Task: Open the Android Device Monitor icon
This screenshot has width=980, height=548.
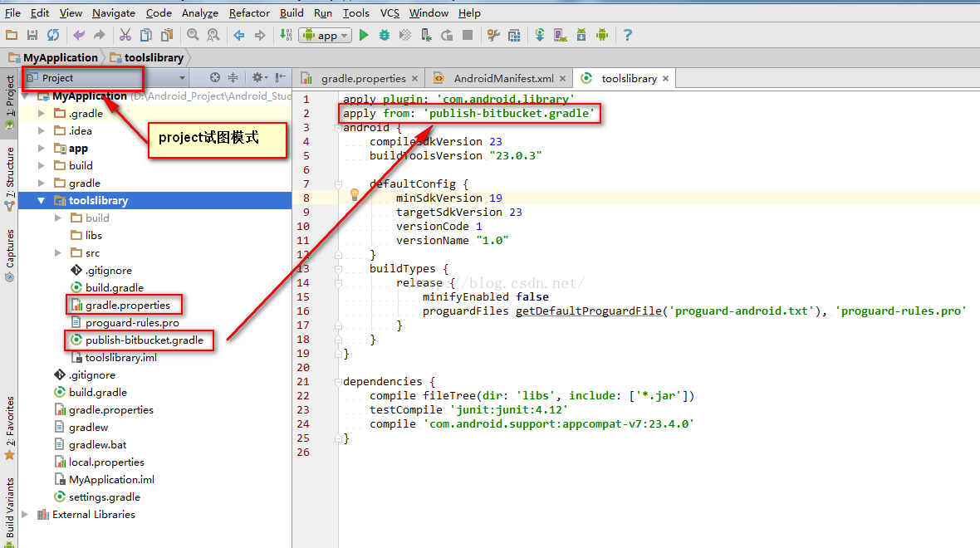Action: click(602, 36)
